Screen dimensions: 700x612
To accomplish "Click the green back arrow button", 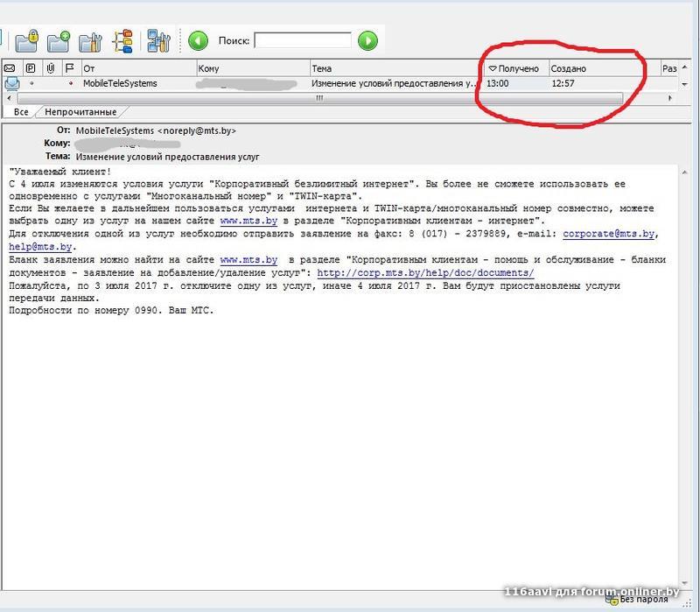I will pyautogui.click(x=198, y=41).
